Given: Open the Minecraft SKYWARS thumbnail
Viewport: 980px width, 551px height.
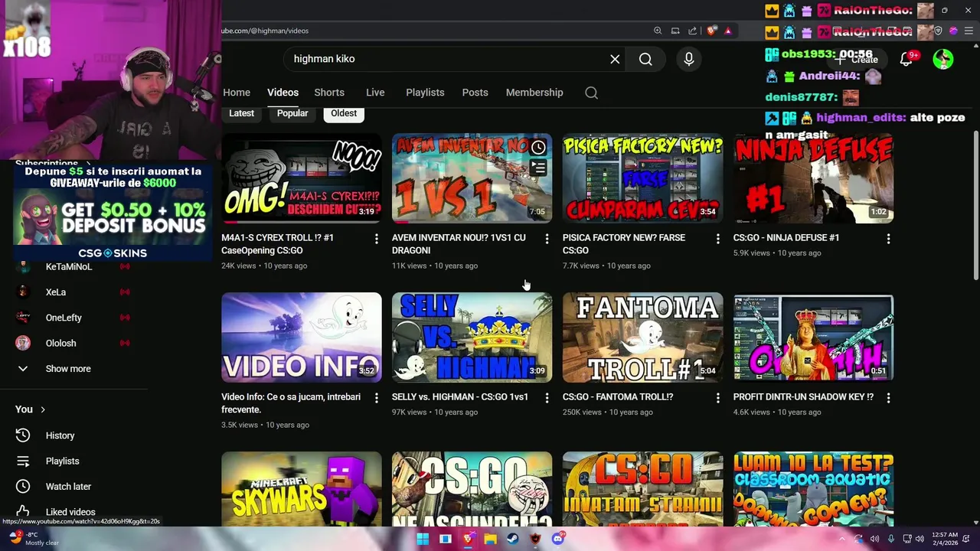Looking at the screenshot, I should (302, 488).
